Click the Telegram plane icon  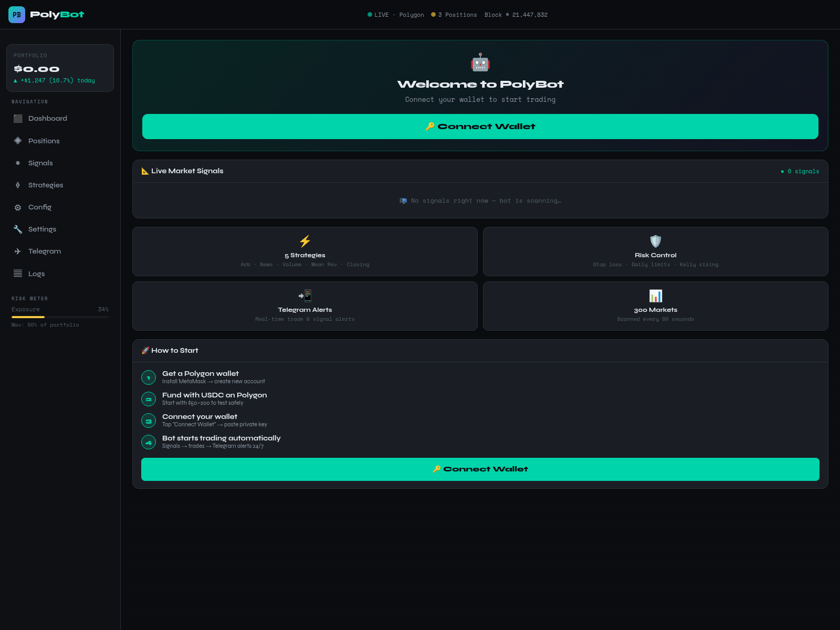[x=18, y=251]
